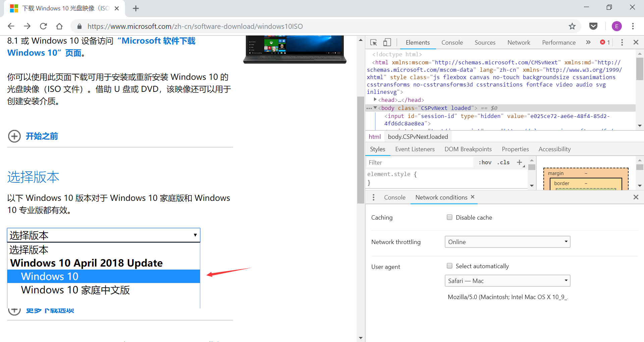Open the Event Listeners sub-tab
This screenshot has width=644, height=342.
coord(415,149)
